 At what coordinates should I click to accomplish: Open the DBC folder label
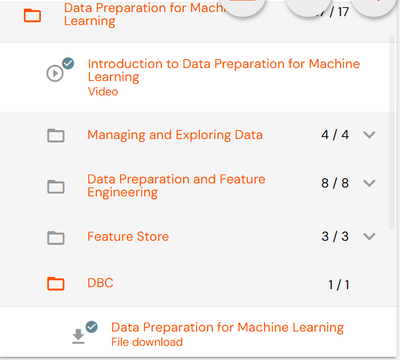point(100,283)
